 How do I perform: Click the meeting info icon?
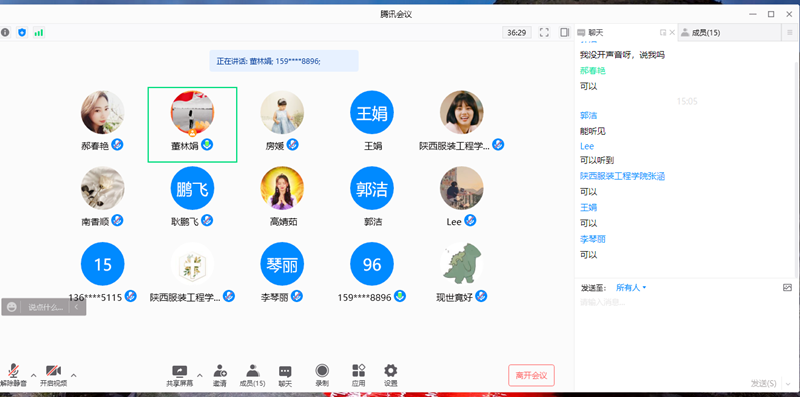pyautogui.click(x=5, y=33)
